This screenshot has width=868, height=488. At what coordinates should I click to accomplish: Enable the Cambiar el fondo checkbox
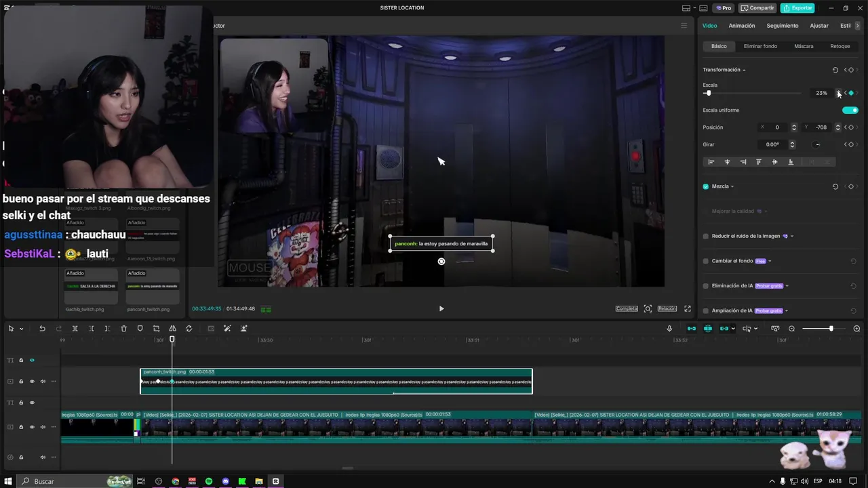point(706,261)
